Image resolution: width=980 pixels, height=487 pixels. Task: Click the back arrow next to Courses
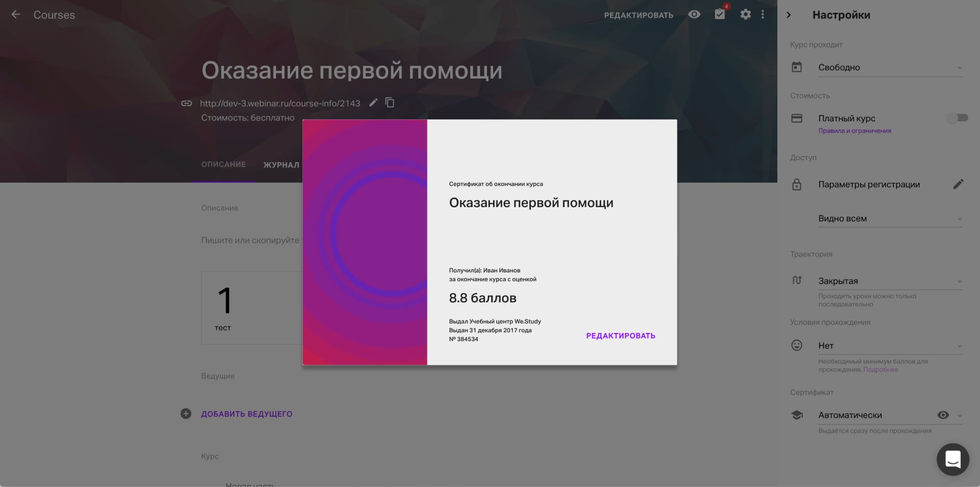click(x=16, y=15)
